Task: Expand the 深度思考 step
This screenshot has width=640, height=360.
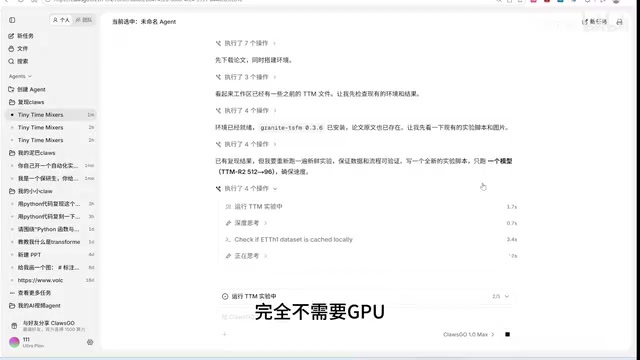Action: pos(246,223)
